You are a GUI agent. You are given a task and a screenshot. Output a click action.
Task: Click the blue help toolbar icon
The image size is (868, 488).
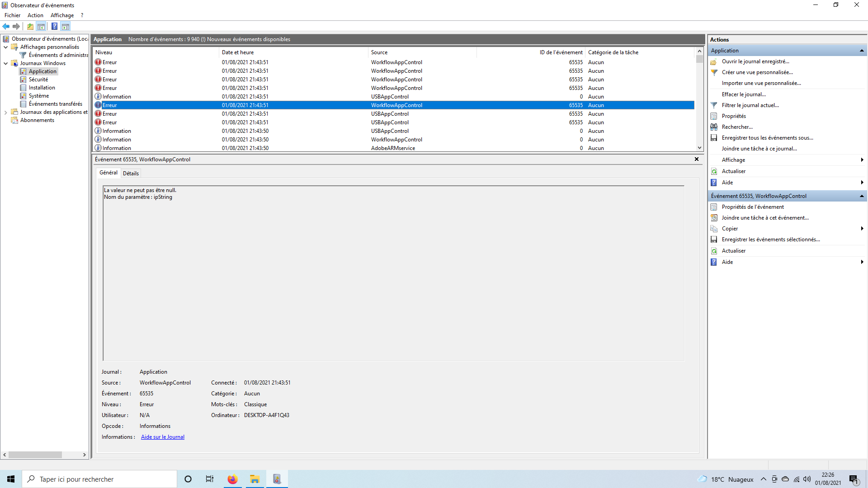coord(54,26)
